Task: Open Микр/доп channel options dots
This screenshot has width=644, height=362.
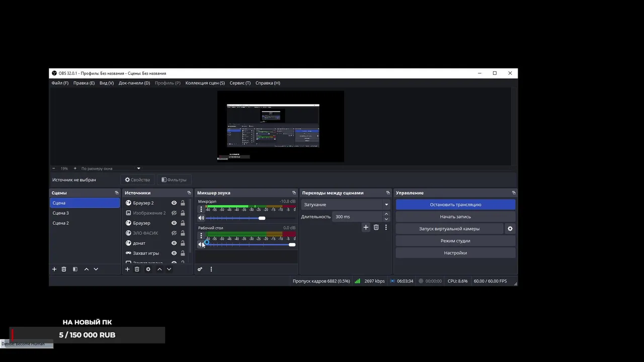Action: click(x=201, y=209)
